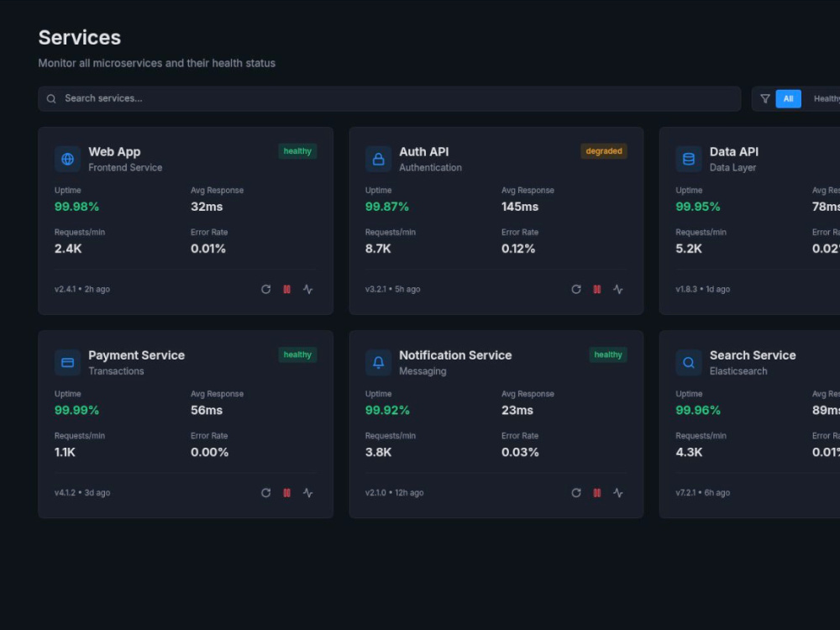
Task: Open the Search Service card title
Action: pyautogui.click(x=752, y=355)
